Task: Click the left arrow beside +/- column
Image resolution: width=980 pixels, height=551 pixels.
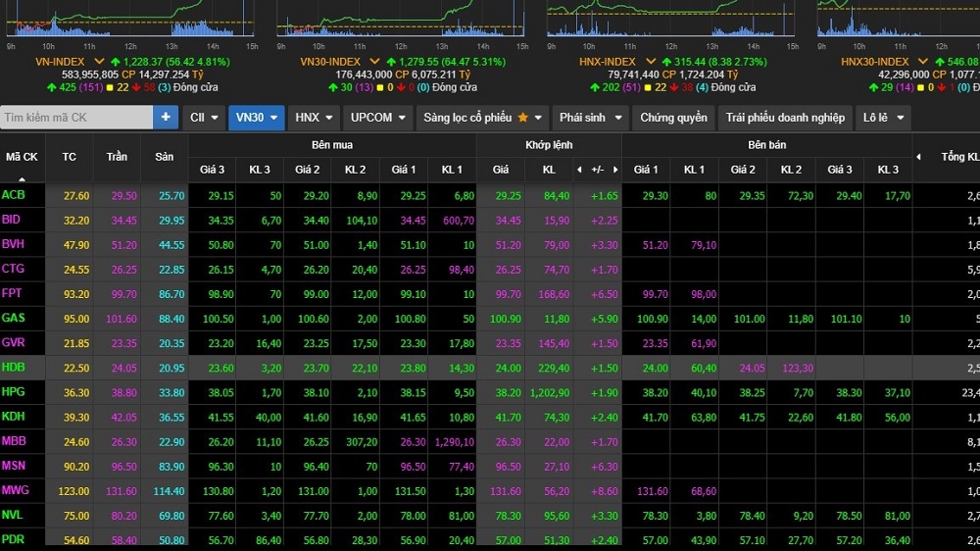Action: click(579, 170)
